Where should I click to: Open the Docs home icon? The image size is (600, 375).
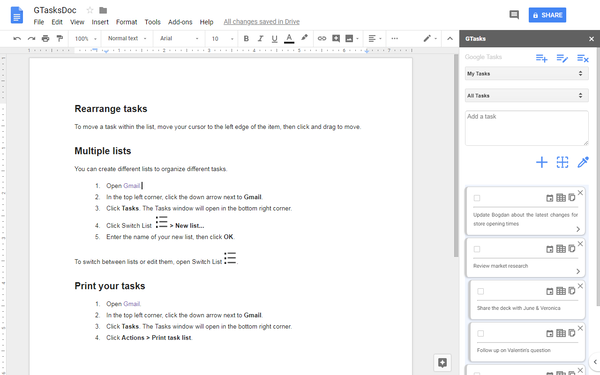[16, 15]
